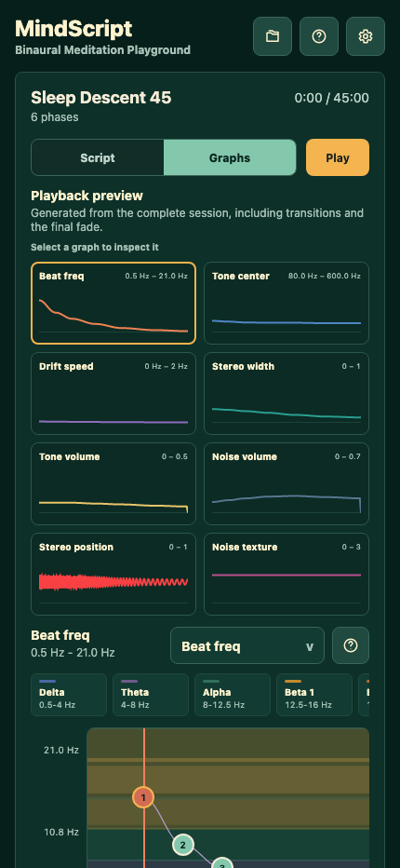
Task: Click the Sleep Descent 45 session title
Action: (x=101, y=98)
